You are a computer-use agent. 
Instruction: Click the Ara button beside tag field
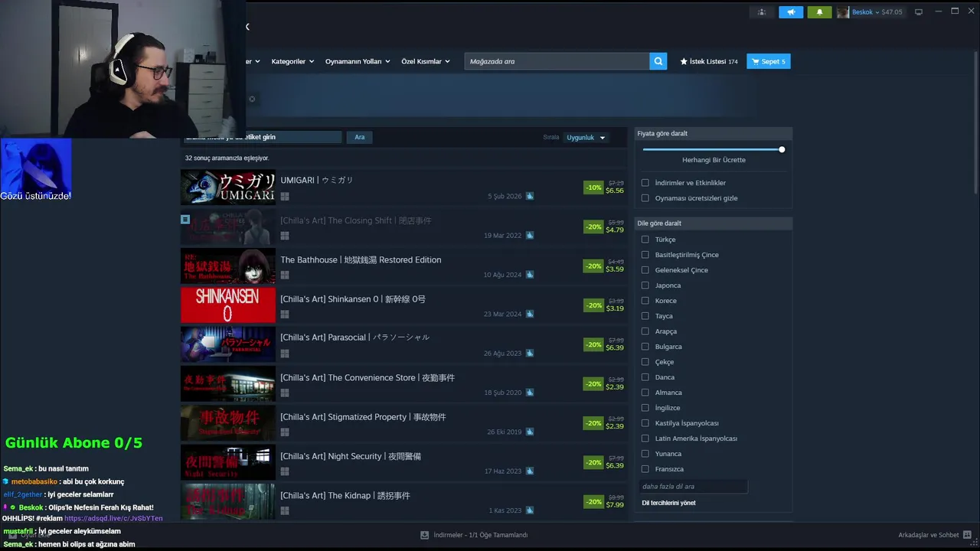tap(360, 137)
